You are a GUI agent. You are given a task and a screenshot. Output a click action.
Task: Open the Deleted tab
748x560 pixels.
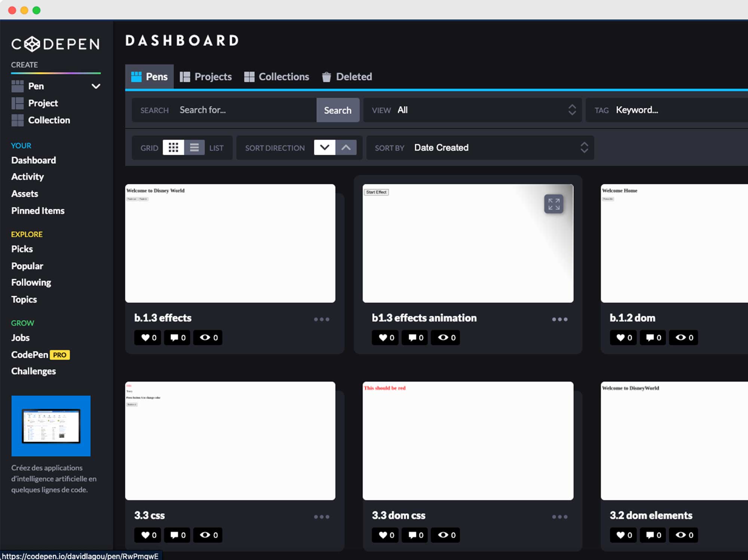(347, 77)
